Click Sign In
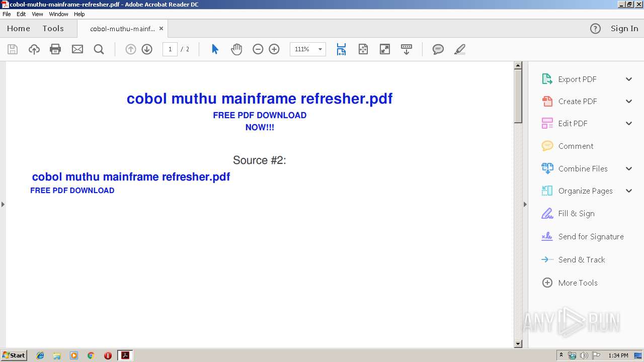 (624, 29)
